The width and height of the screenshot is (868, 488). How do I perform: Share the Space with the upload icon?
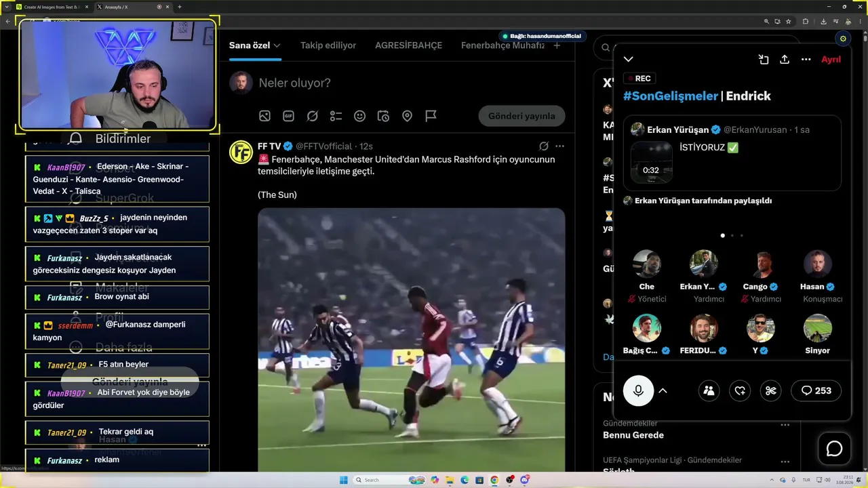(x=785, y=60)
